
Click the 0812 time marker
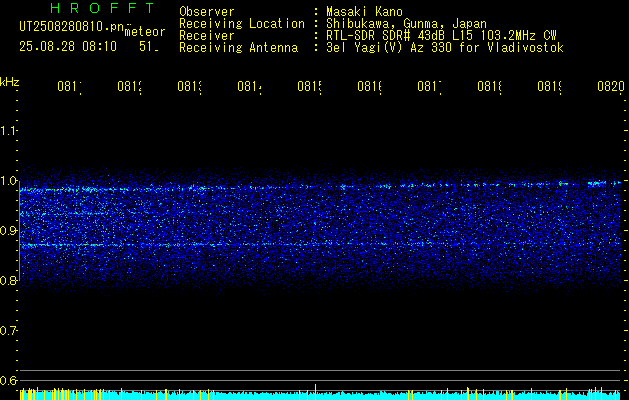(130, 86)
